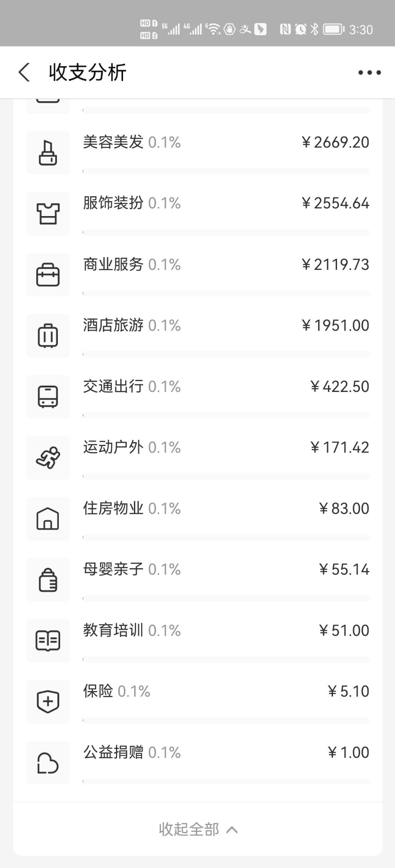395x868 pixels.
Task: Tap the briefcase icon for 商业服务
Action: tap(48, 275)
